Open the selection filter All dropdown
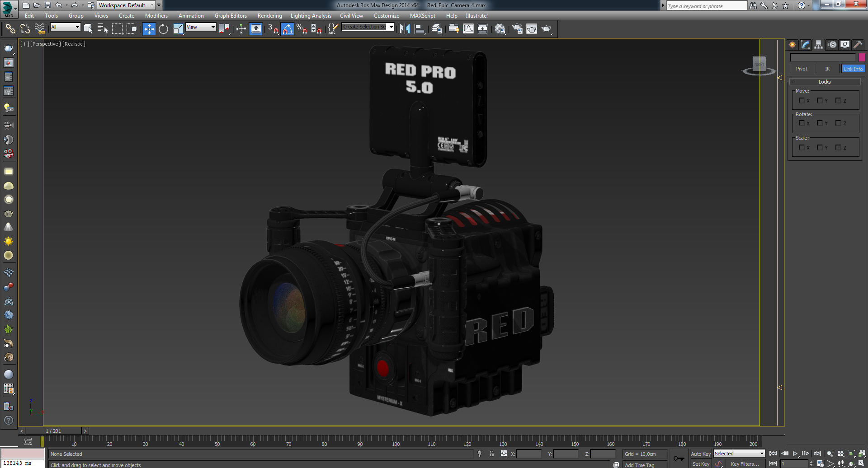This screenshot has height=468, width=868. click(x=65, y=27)
